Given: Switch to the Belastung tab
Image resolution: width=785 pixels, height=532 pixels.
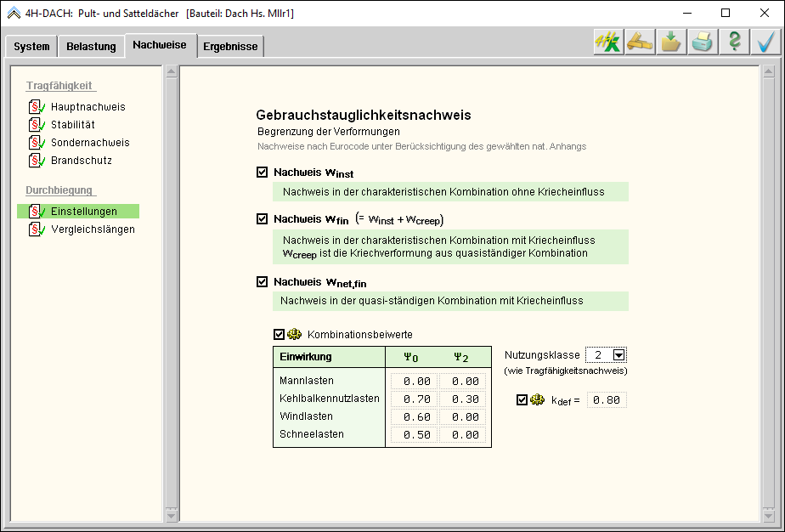Looking at the screenshot, I should [x=91, y=47].
